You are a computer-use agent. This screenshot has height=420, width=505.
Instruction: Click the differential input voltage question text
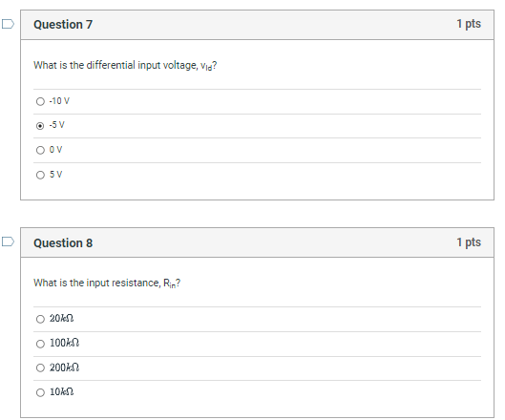(125, 65)
